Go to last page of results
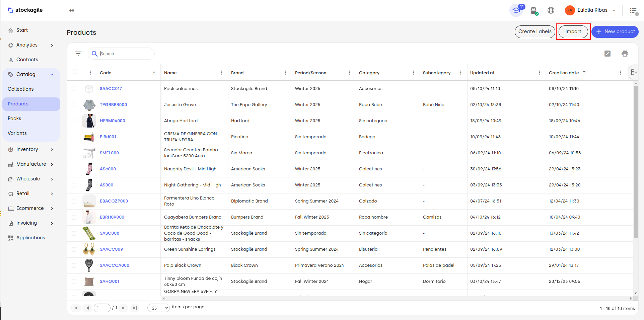 pos(135,308)
